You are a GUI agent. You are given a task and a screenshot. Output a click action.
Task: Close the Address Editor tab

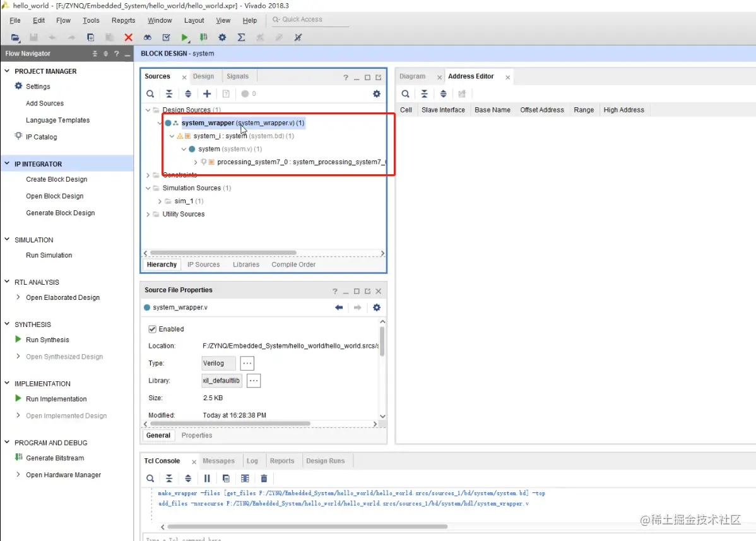pos(508,77)
